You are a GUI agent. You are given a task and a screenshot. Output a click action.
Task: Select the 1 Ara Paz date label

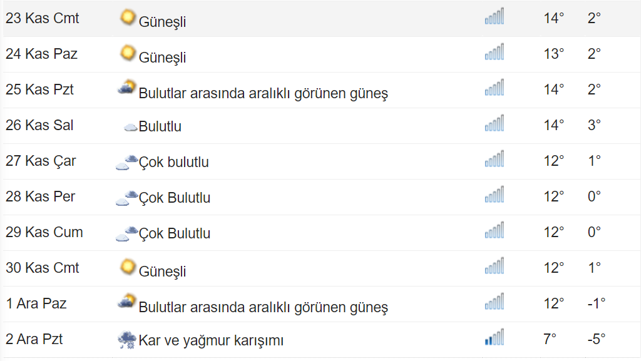coord(36,303)
